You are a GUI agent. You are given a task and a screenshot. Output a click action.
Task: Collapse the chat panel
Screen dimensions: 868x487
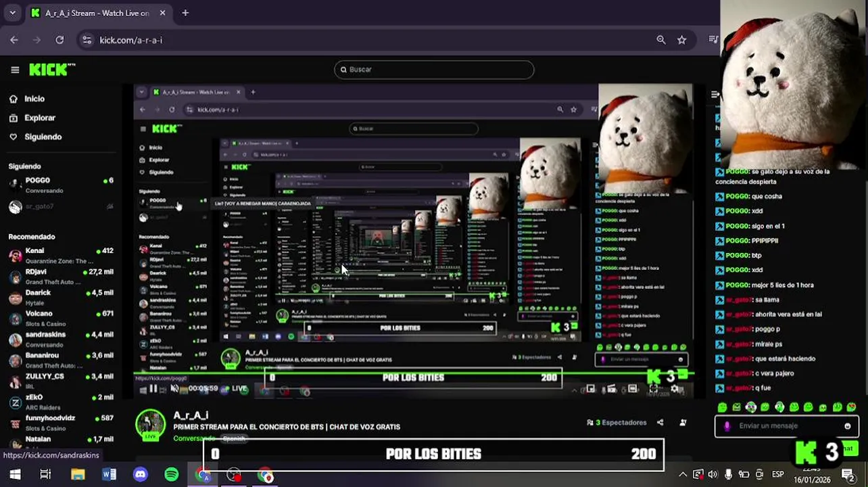pos(715,95)
